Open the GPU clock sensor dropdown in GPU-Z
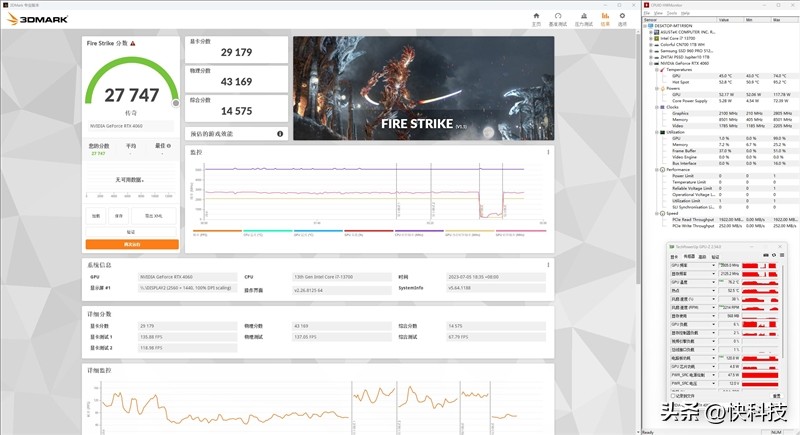Image resolution: width=800 pixels, height=435 pixels. 713,265
